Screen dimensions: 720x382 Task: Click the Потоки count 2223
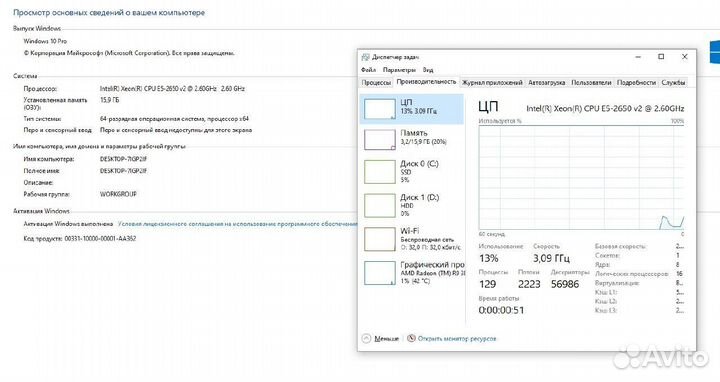click(x=529, y=284)
